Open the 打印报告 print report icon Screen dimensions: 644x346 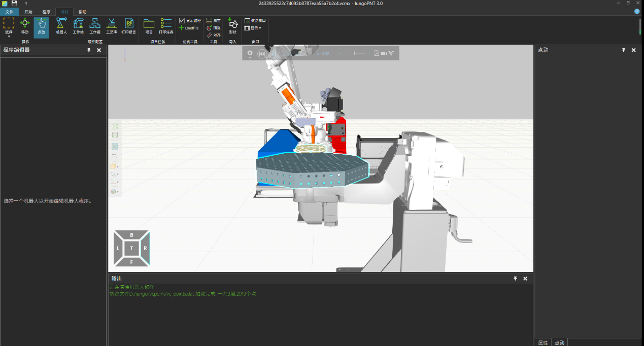point(128,26)
